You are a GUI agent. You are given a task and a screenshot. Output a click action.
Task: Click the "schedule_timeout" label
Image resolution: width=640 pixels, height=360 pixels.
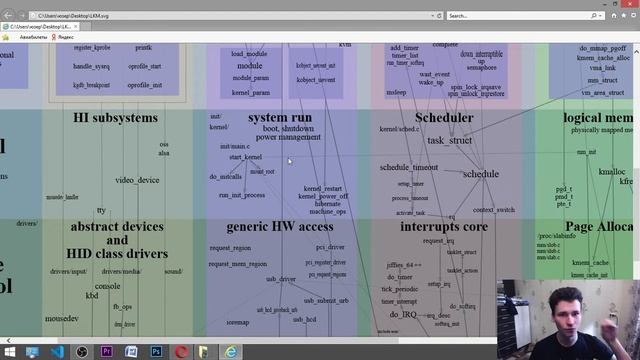409,167
